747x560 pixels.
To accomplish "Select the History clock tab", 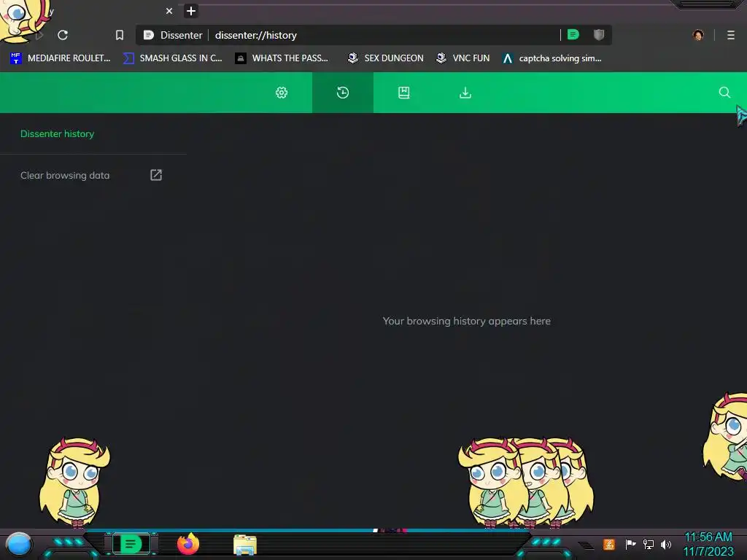I will 343,93.
